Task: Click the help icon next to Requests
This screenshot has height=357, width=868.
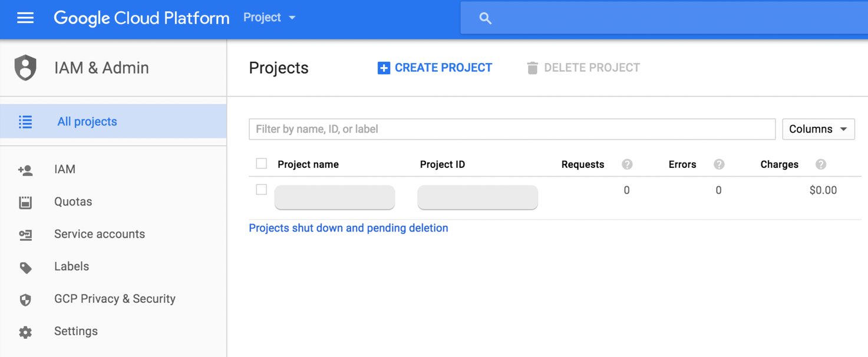Action: [627, 164]
